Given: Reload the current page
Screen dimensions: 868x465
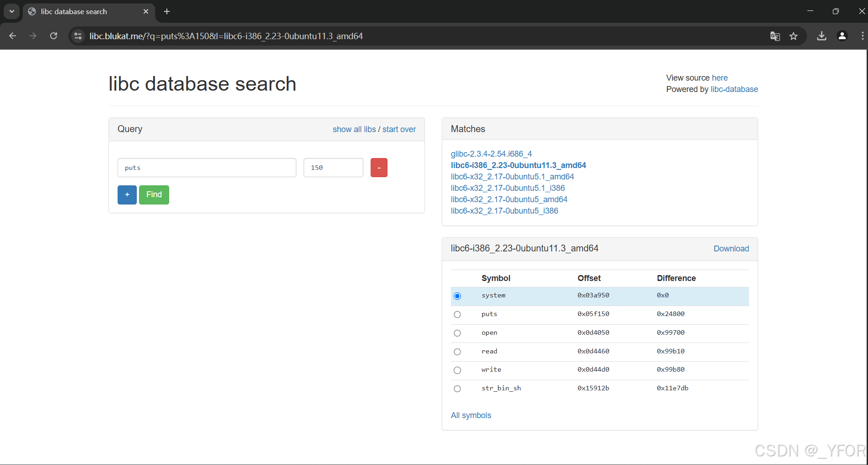Looking at the screenshot, I should click(53, 36).
